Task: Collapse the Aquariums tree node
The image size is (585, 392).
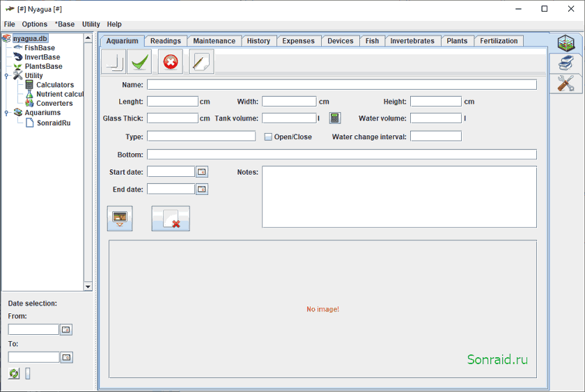Action: (x=6, y=113)
